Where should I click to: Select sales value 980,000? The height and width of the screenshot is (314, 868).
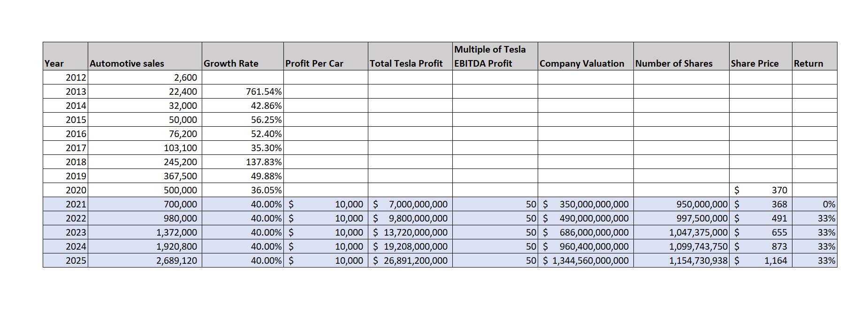(145, 218)
